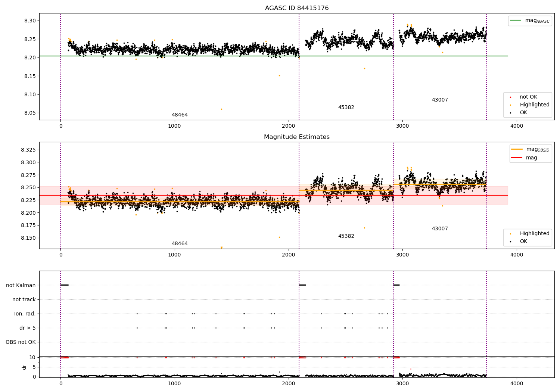Click the '8.25' y-tick of the top plot
This screenshot has height=392, width=560.
pyautogui.click(x=30, y=39)
